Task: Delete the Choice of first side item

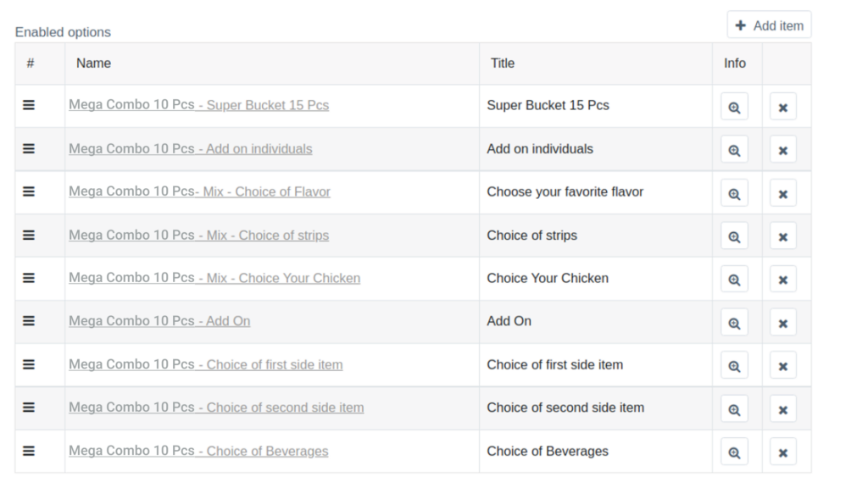Action: click(782, 366)
